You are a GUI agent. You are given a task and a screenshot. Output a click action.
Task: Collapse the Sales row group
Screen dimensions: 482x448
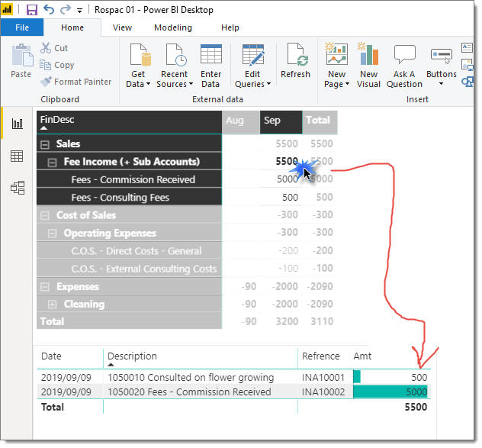pos(45,144)
